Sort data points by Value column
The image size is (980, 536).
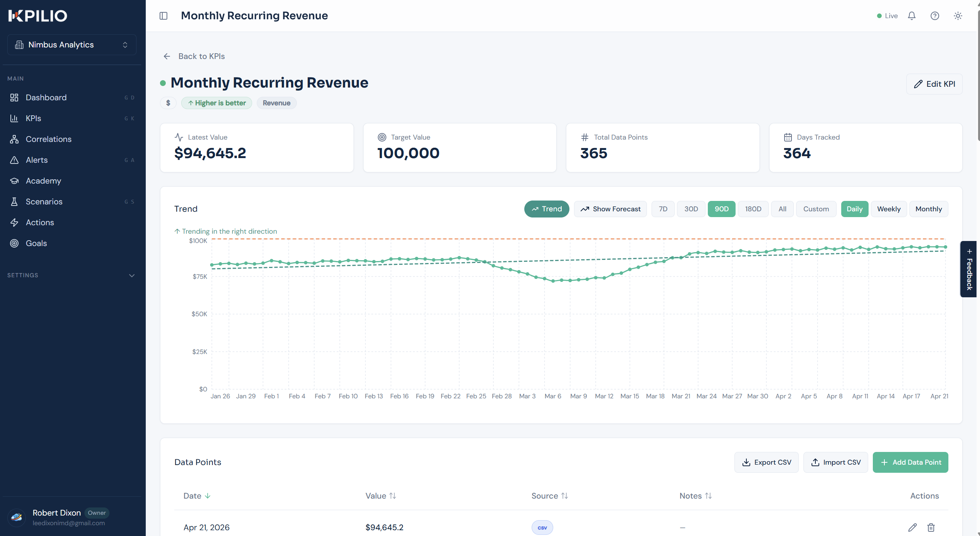coord(381,496)
